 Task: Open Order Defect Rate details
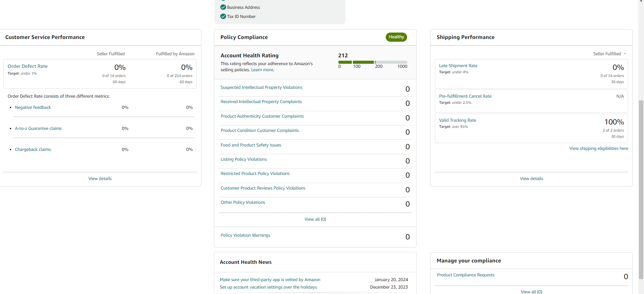pos(28,66)
